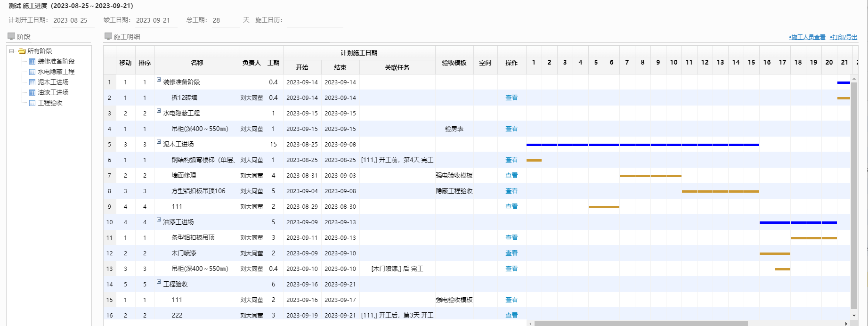868x326 pixels.
Task: Click the table icon beside 泥木工进场 in tree
Action: point(32,82)
